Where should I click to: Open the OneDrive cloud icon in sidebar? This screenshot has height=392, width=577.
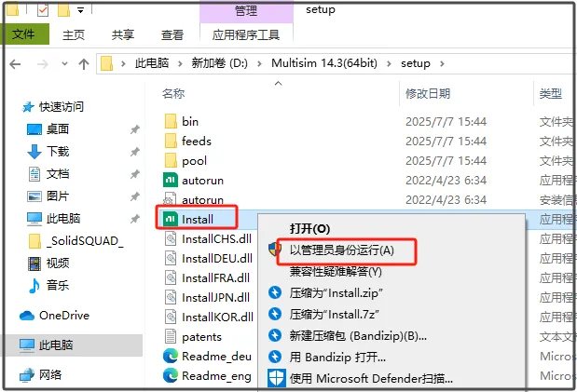pyautogui.click(x=27, y=316)
